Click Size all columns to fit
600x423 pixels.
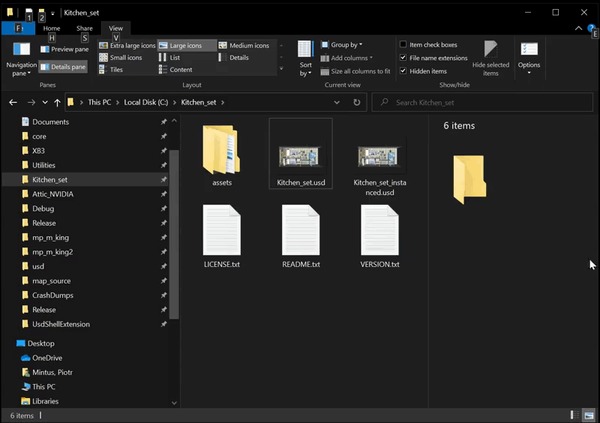pos(355,72)
